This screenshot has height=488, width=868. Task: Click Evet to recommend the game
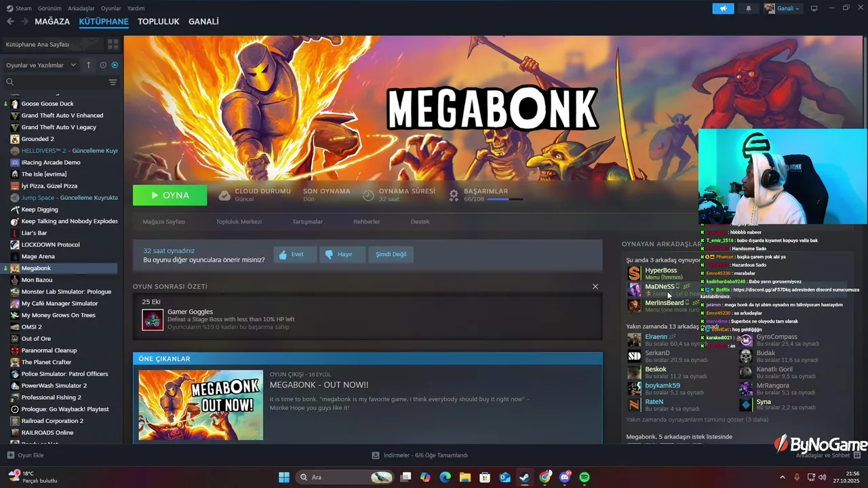click(295, 254)
